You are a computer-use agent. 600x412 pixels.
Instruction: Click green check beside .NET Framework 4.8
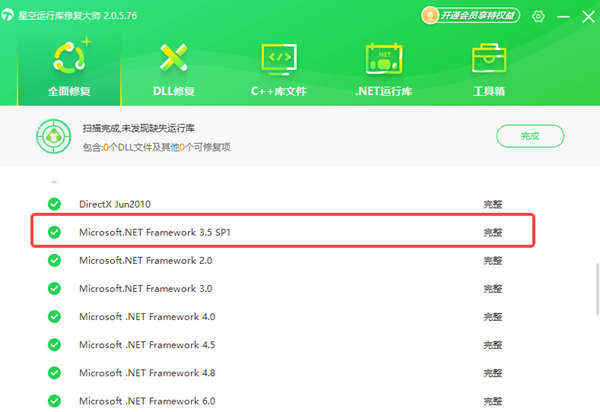pos(54,373)
